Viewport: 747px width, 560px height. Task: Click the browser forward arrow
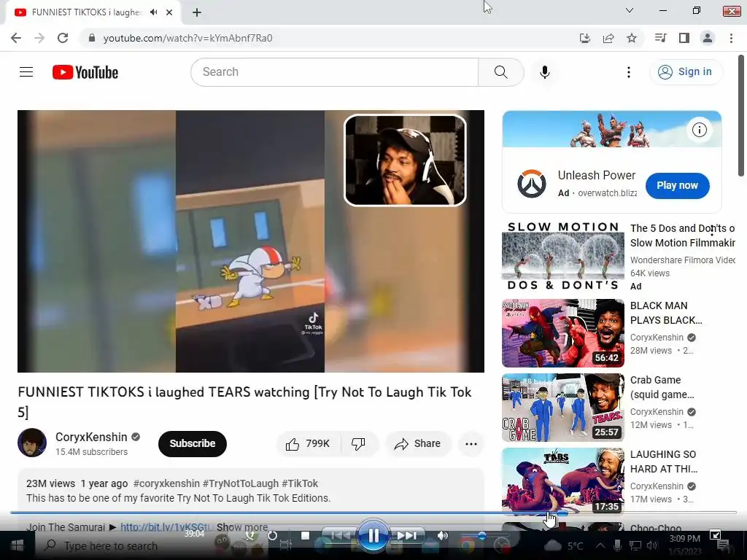click(39, 38)
